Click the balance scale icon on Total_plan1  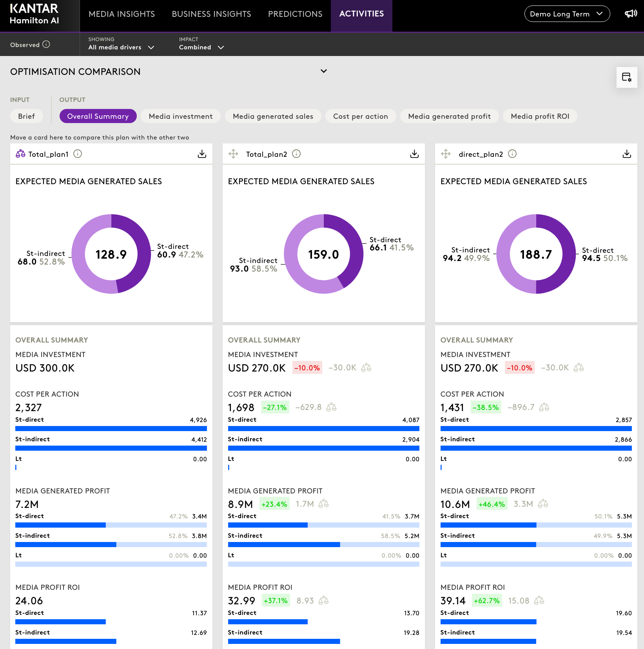pyautogui.click(x=20, y=154)
